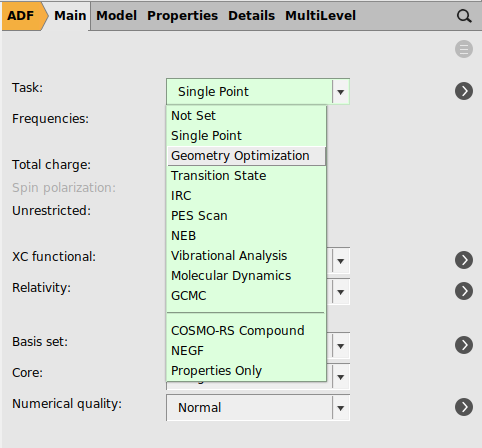This screenshot has height=448, width=482.
Task: Open details arrow next to Basis set
Action: point(464,345)
